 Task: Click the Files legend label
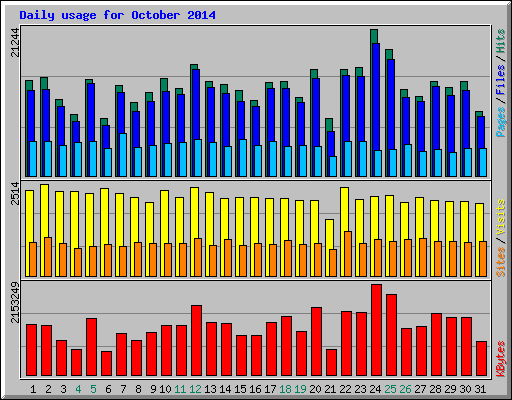501,80
